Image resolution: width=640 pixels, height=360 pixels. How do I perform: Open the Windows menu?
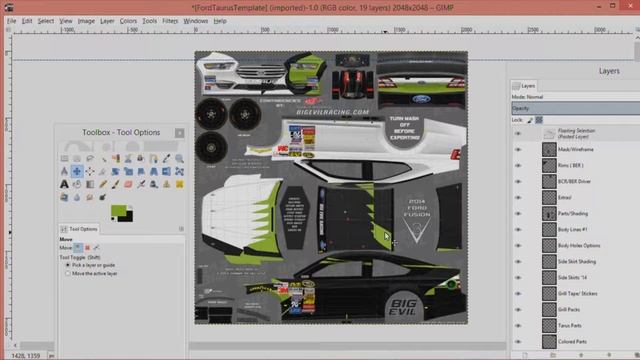(196, 21)
